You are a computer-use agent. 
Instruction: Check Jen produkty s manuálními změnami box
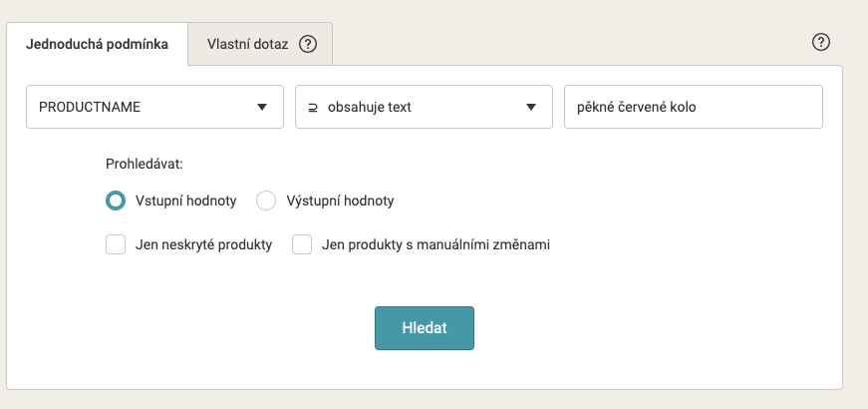(302, 244)
